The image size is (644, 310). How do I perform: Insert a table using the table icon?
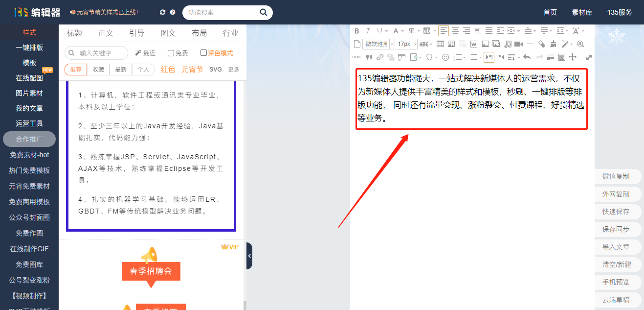[x=440, y=44]
